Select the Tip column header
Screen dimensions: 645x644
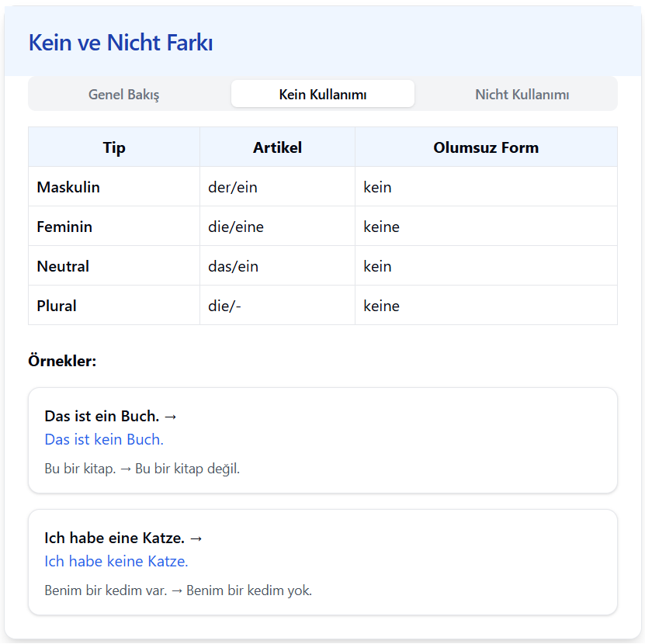(113, 147)
